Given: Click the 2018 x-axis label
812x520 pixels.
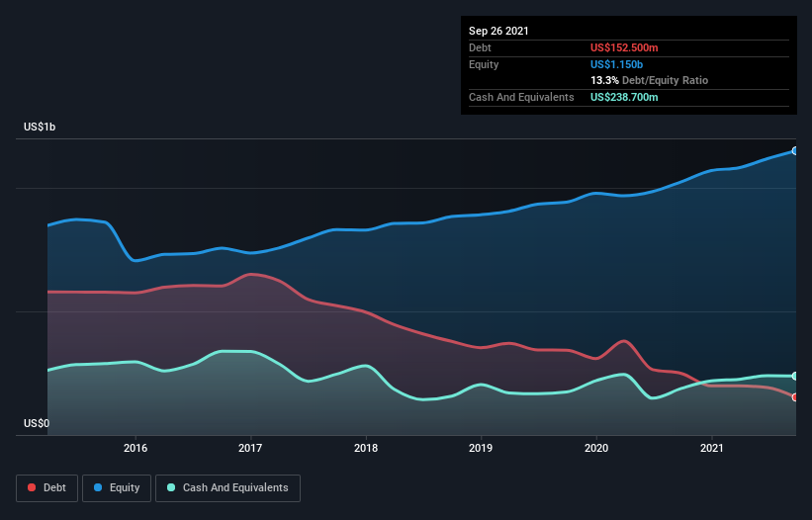Looking at the screenshot, I should 366,448.
